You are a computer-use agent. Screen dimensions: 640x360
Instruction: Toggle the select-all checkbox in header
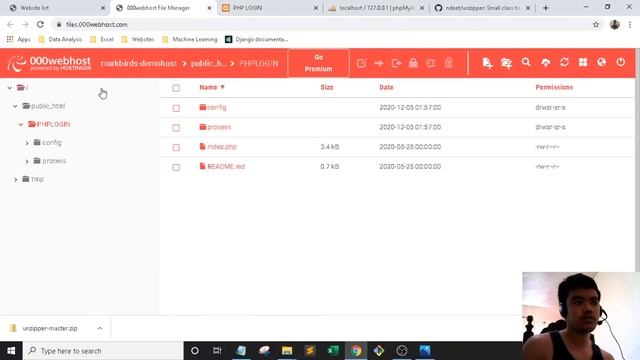[x=176, y=88]
